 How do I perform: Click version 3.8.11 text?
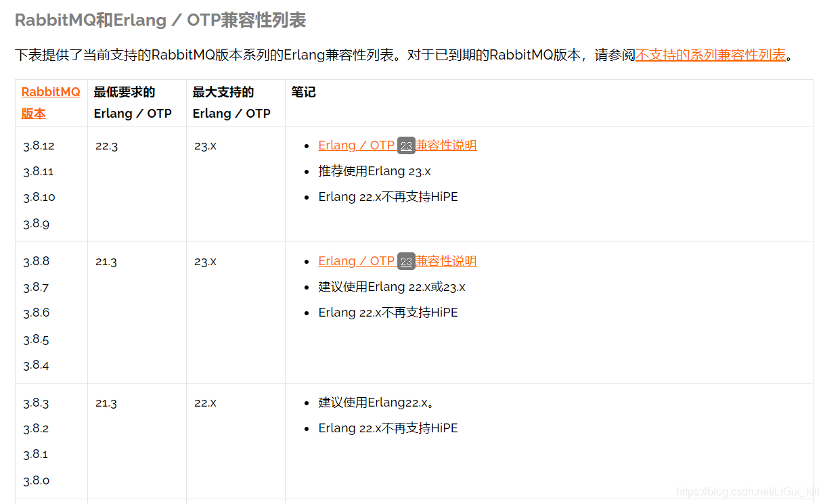click(x=38, y=171)
